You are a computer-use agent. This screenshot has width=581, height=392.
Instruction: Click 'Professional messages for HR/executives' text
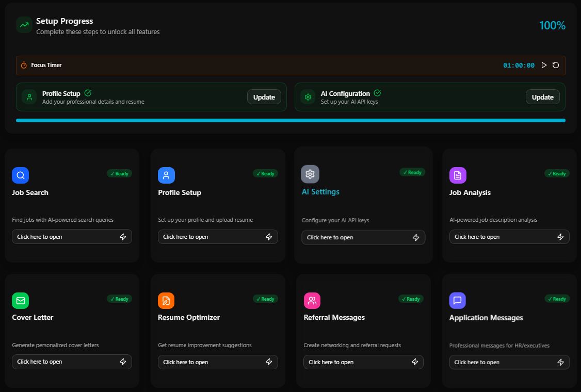[x=499, y=345]
